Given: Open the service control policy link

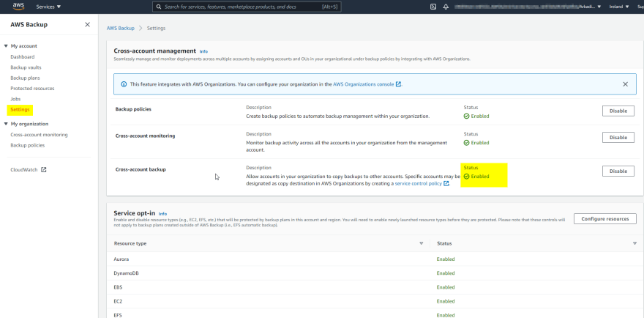Looking at the screenshot, I should 422,183.
